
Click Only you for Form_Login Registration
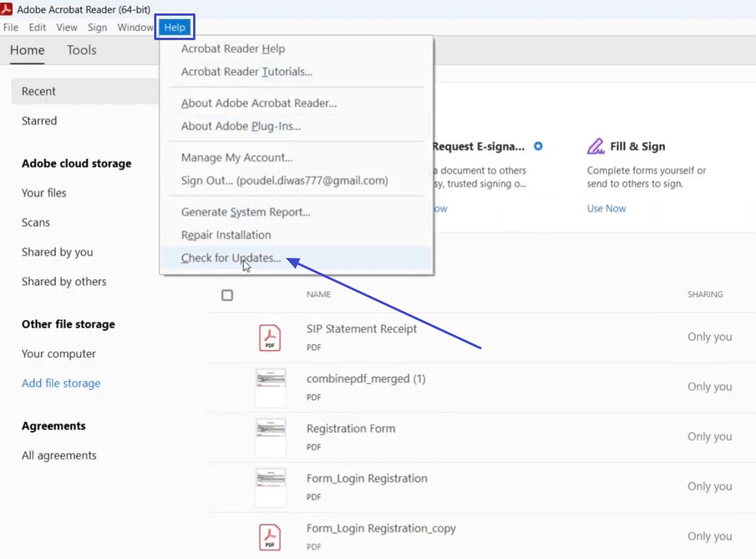point(709,487)
